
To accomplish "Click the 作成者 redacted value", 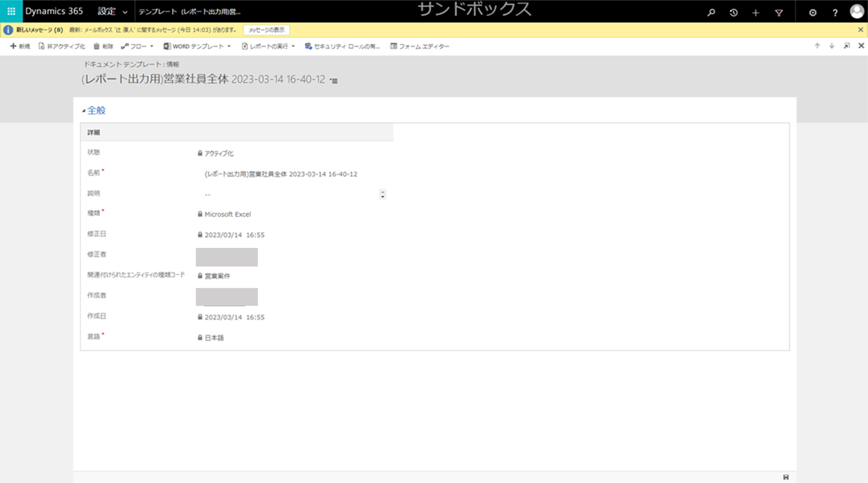I will click(227, 297).
